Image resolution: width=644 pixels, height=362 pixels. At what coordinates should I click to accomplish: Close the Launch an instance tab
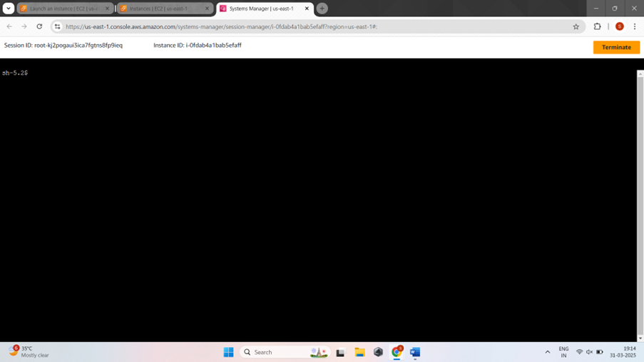coord(107,9)
